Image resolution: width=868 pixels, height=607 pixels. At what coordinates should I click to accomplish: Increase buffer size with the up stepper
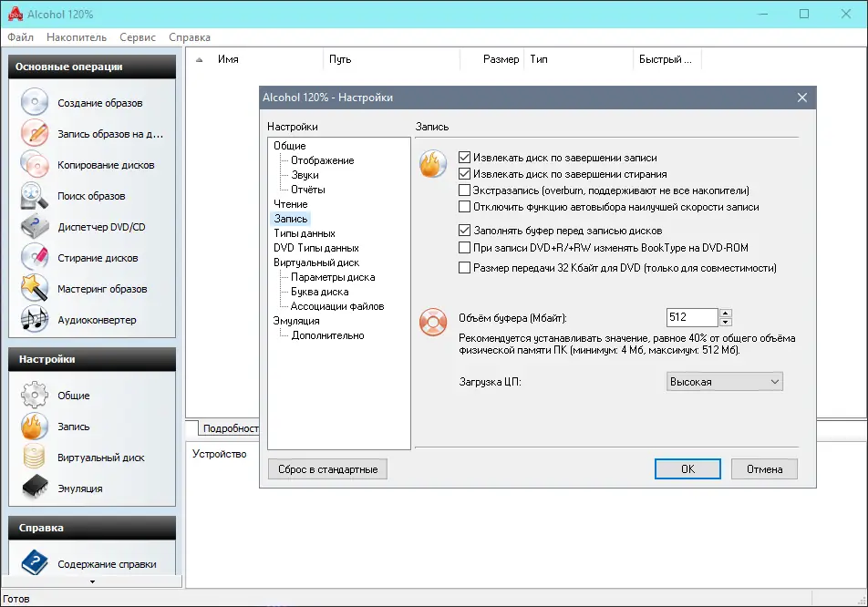pyautogui.click(x=725, y=313)
